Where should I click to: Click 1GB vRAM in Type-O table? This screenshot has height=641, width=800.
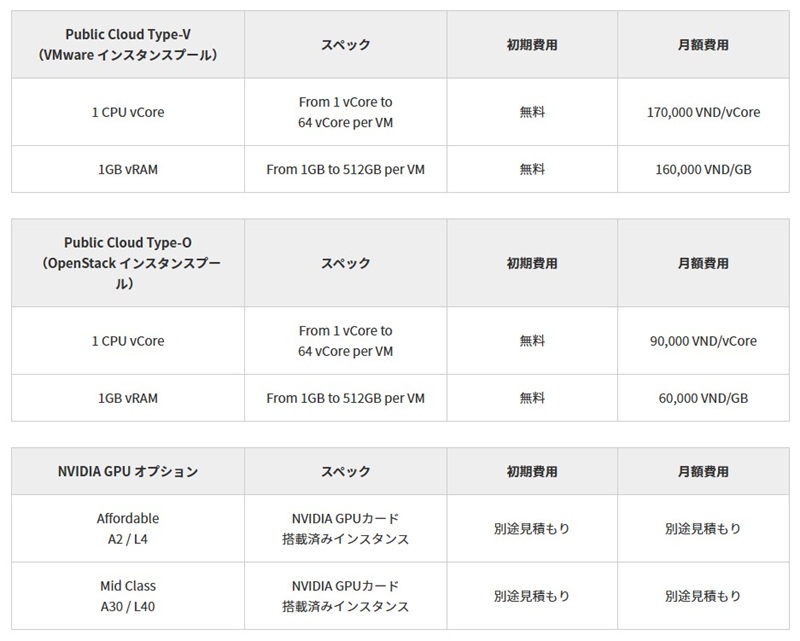tap(128, 398)
